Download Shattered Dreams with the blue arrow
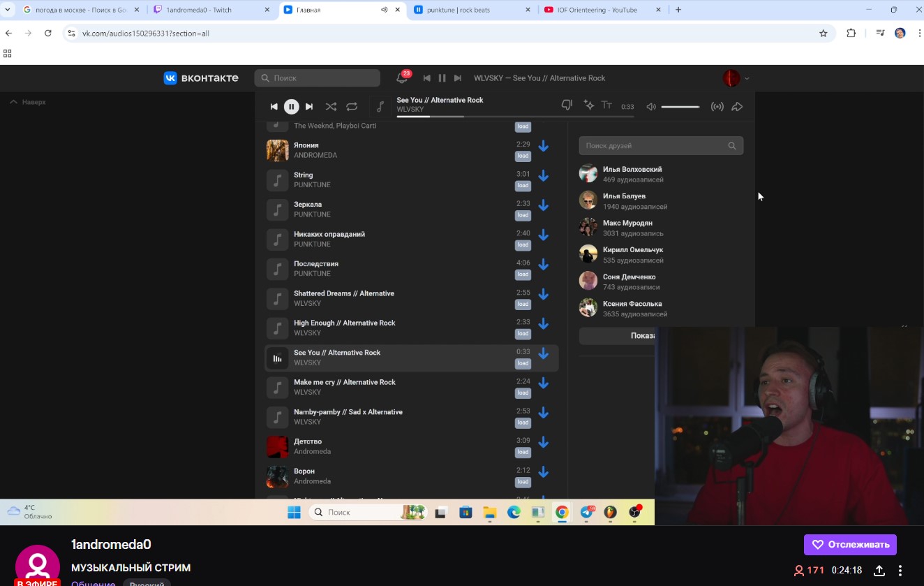Viewport: 924px width, 586px height. pos(544,295)
